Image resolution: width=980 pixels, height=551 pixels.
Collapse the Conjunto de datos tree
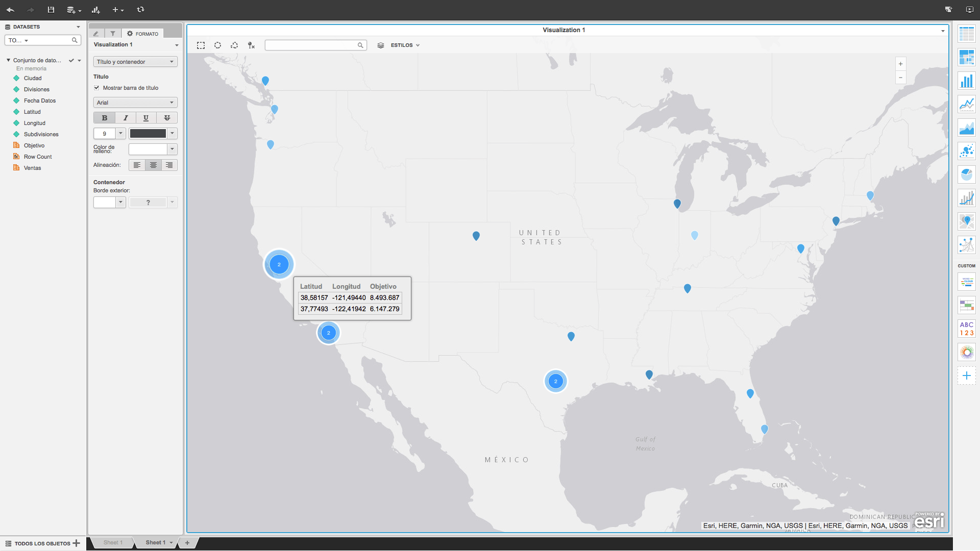(8, 60)
